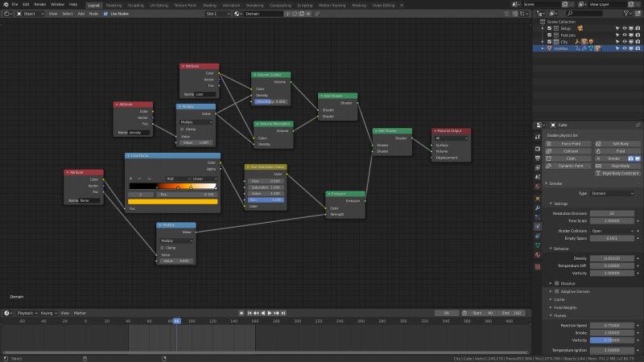Click the Outliner display mode icon
644x362 pixels.
coord(554,14)
